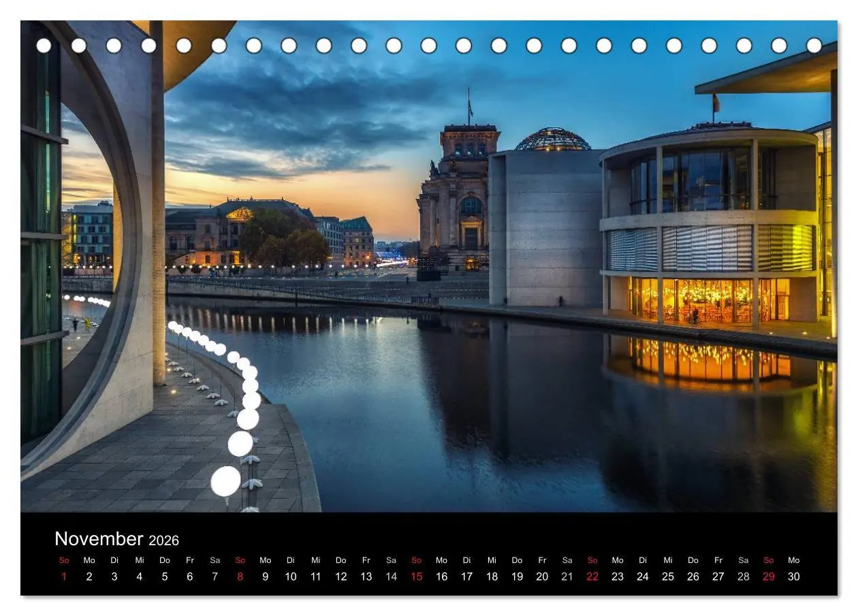
Task: Select day 16 in the calendar strip
Action: tap(442, 577)
